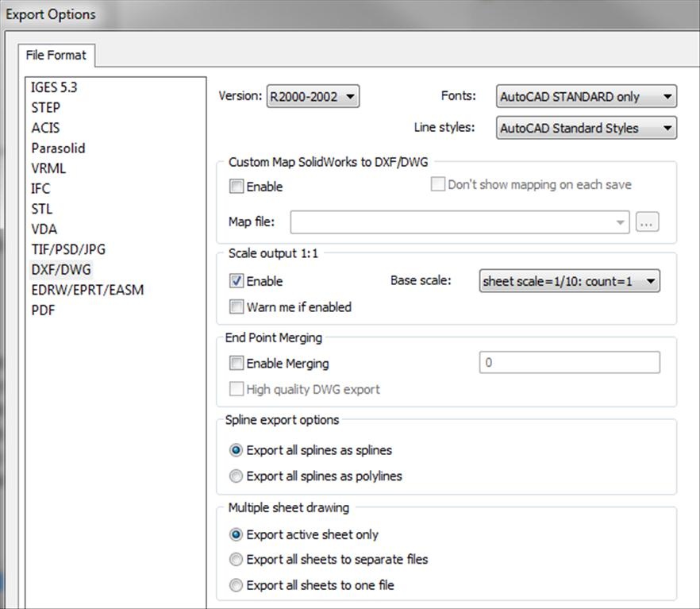Click the merging distance input field
Screen dimensions: 700x609
tap(570, 363)
